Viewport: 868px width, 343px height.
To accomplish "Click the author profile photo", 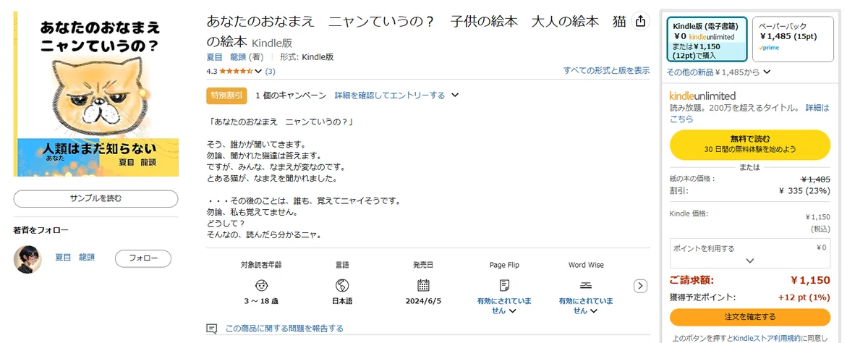I will (x=27, y=259).
